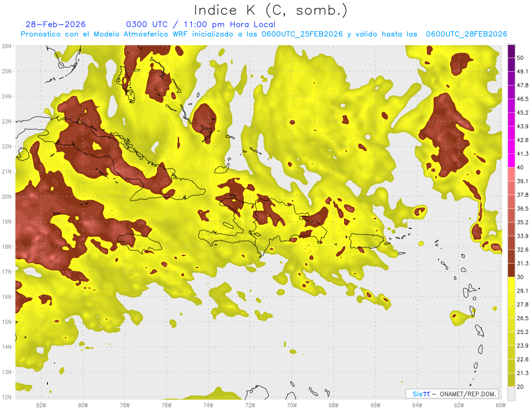
Task: Pick the dark purple colorbar swatch above 50
Action: [x=511, y=51]
